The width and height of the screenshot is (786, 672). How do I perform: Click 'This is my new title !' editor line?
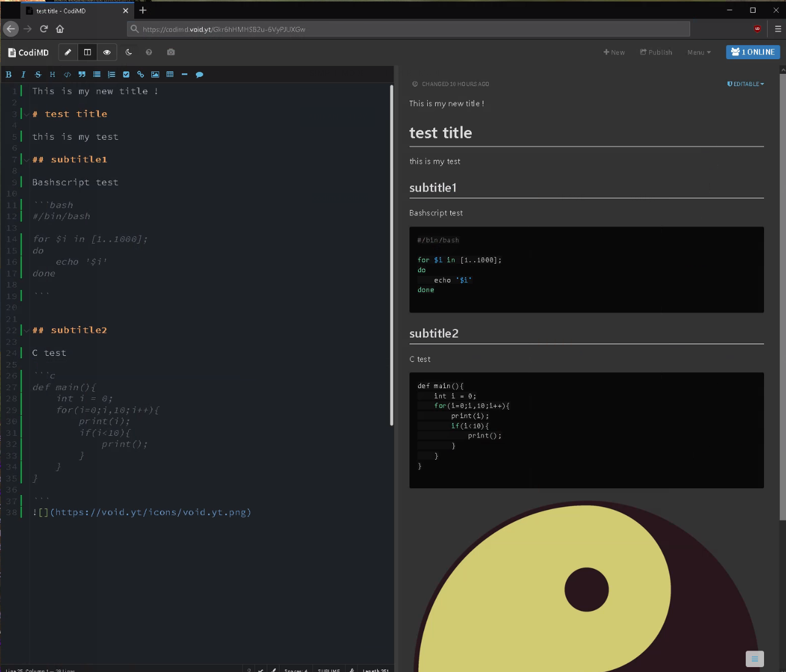tap(95, 91)
